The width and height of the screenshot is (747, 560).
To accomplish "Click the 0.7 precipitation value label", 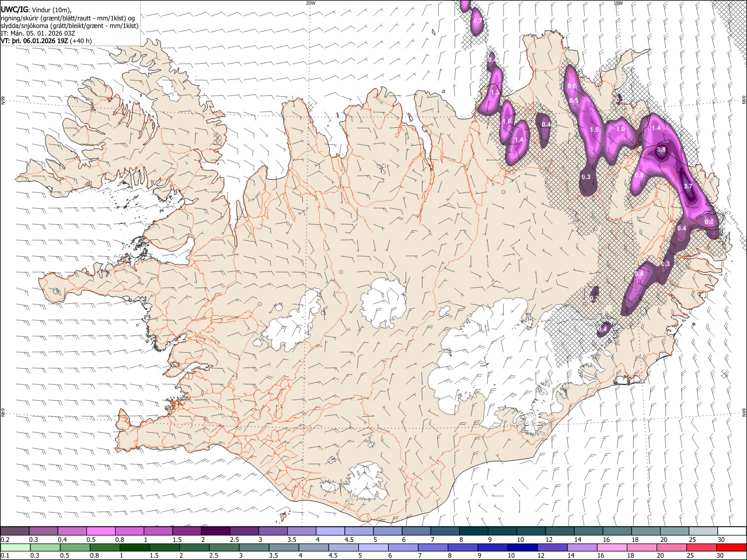I will click(478, 21).
